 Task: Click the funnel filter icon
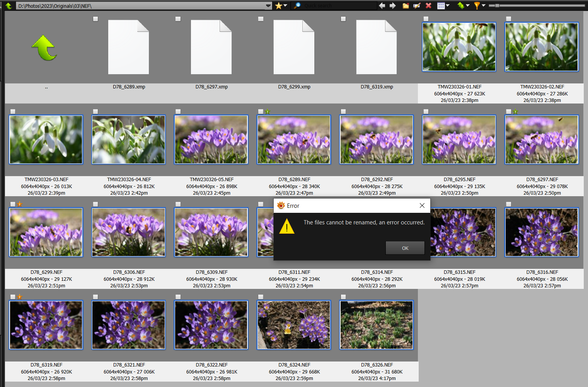[477, 6]
